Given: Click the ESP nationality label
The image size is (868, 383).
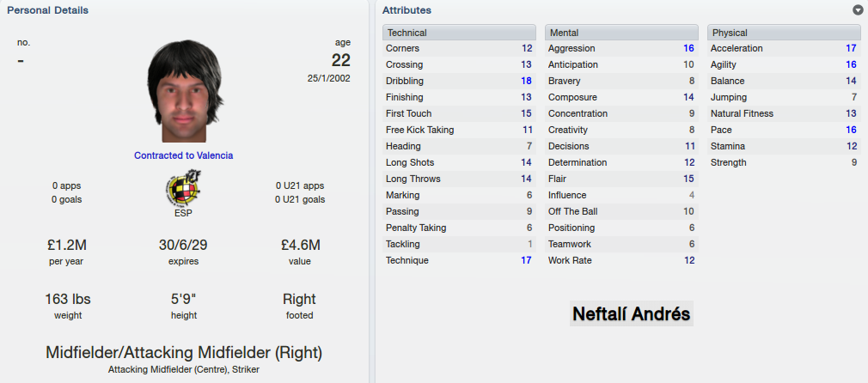Looking at the screenshot, I should (183, 213).
